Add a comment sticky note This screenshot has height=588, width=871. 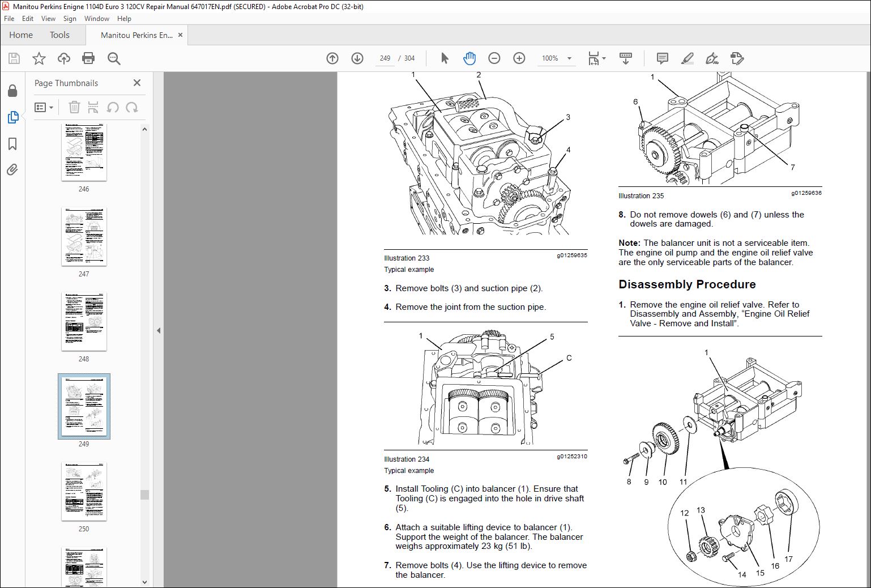tap(662, 58)
